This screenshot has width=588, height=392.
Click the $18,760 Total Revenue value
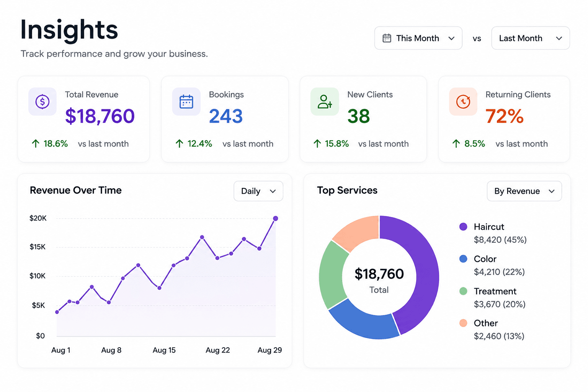[x=100, y=116]
